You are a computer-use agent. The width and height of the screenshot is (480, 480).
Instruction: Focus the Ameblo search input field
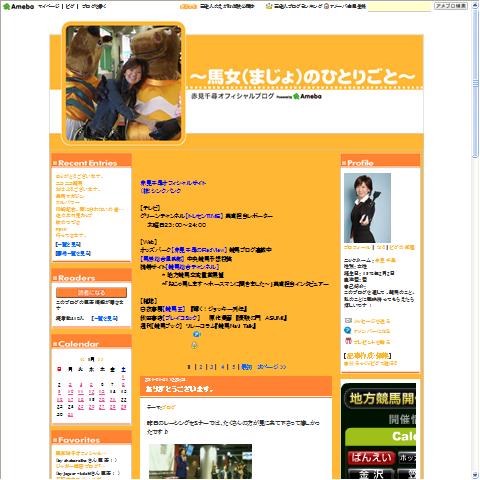click(399, 6)
